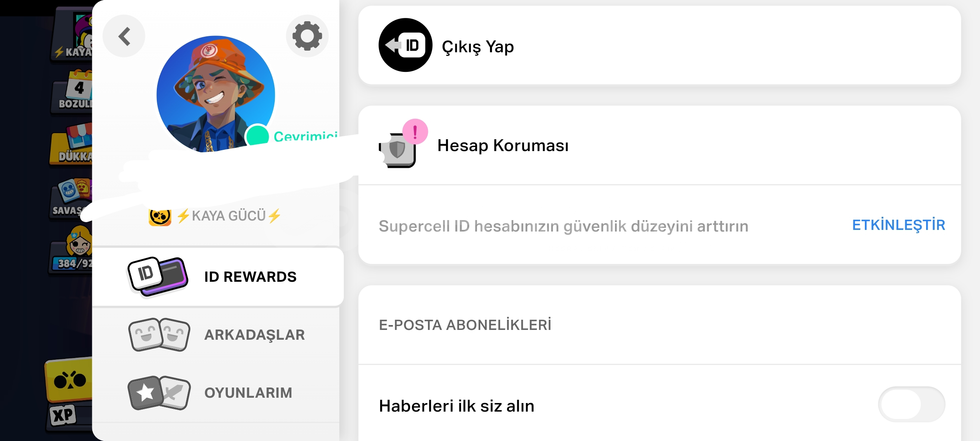This screenshot has width=980, height=441.
Task: Toggle the Haberleri ilk siz alın switch
Action: [911, 404]
